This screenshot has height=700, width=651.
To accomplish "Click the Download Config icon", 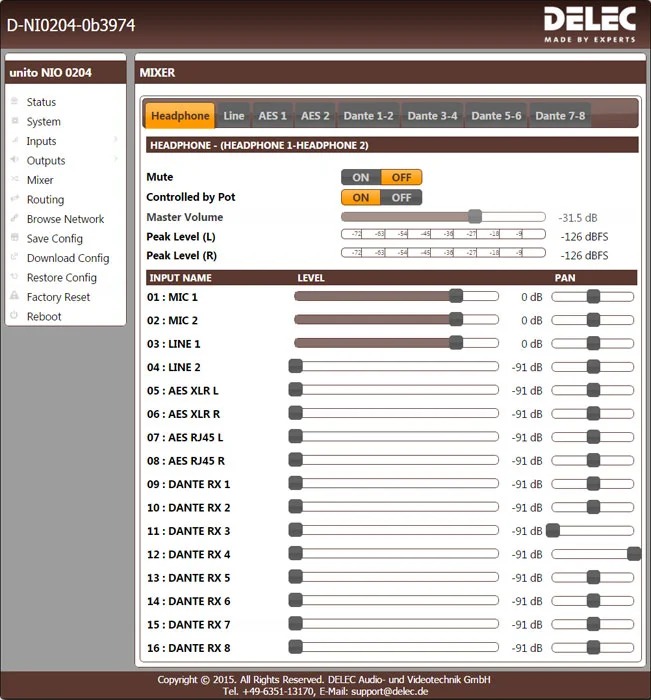I will 14,257.
